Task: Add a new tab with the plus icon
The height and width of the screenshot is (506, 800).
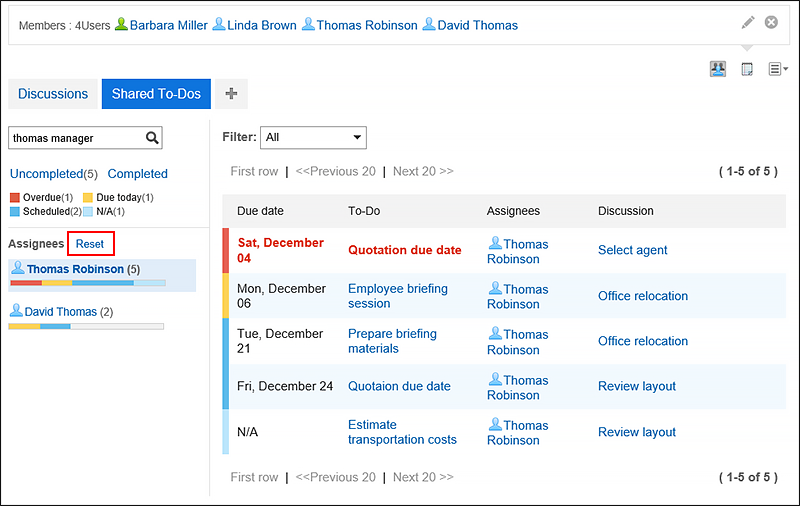Action: 231,94
